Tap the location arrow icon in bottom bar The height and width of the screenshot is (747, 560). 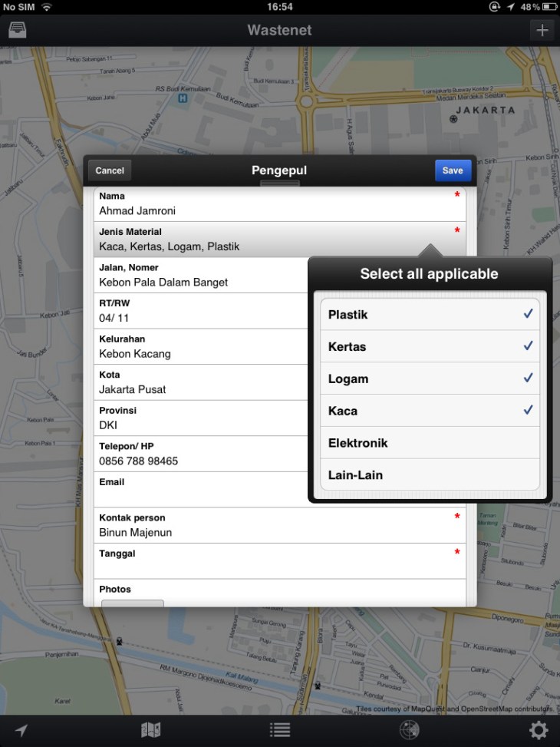21,730
